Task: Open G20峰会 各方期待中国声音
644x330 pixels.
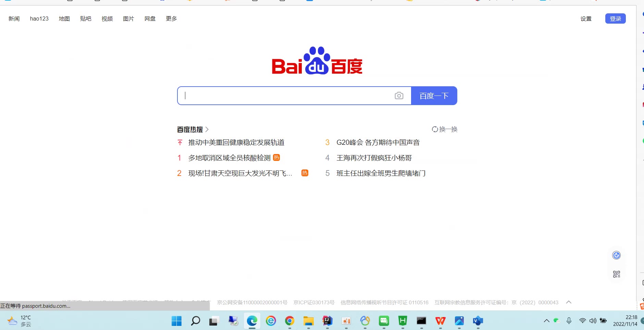Action: pos(378,142)
